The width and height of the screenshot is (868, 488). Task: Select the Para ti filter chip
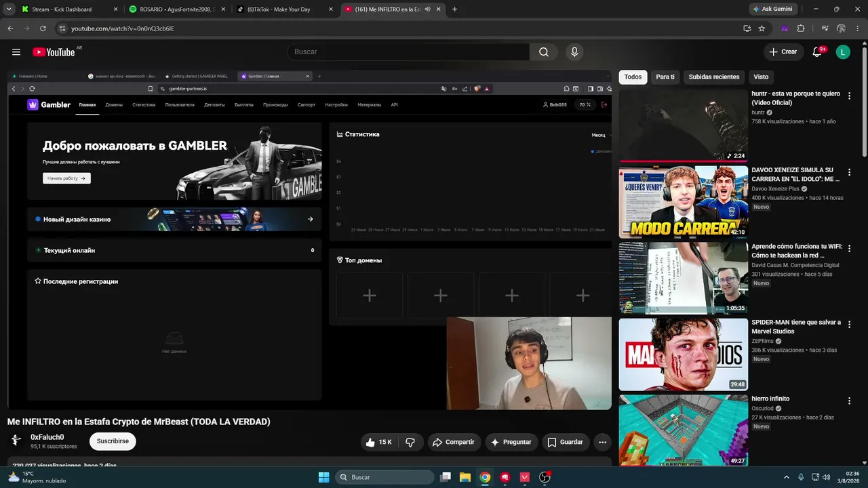665,77
